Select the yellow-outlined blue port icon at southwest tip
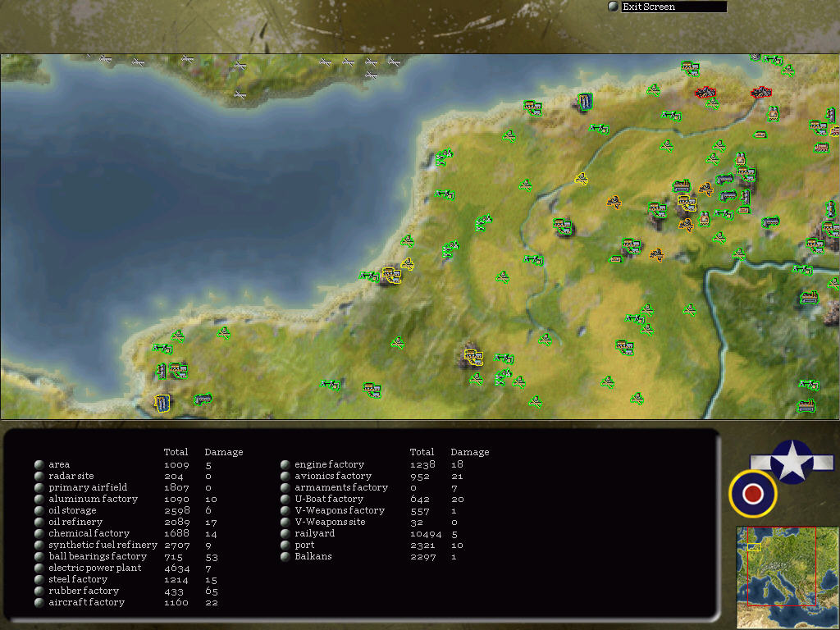 162,403
